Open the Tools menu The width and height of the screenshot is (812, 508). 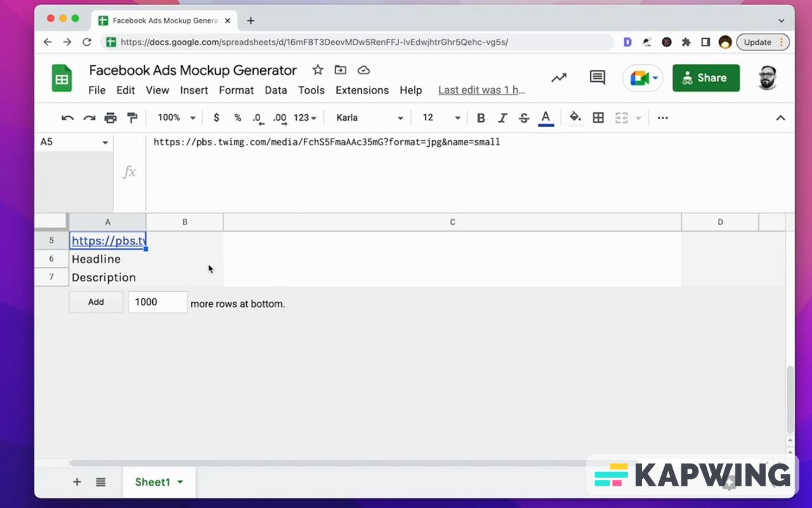click(311, 90)
